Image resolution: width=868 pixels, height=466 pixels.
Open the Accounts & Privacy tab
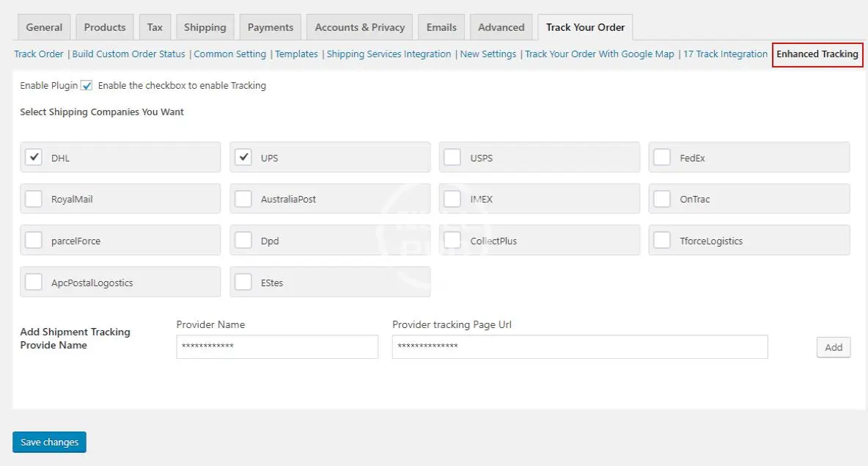(x=359, y=27)
